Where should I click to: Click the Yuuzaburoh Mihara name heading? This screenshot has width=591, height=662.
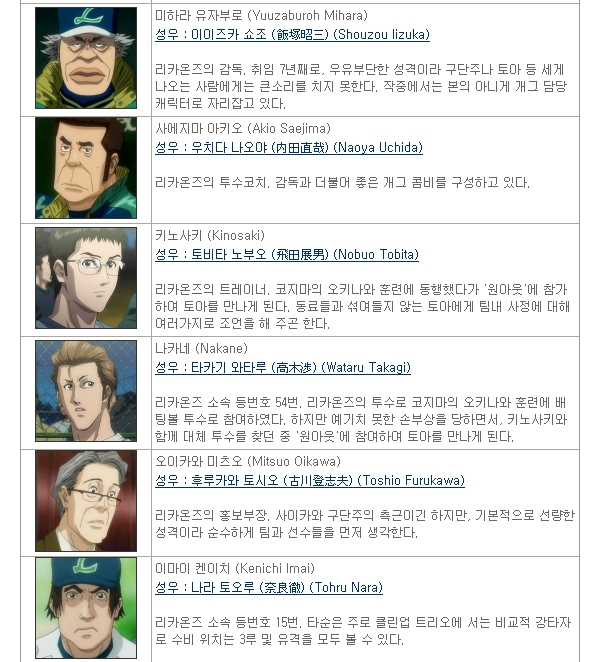261,16
